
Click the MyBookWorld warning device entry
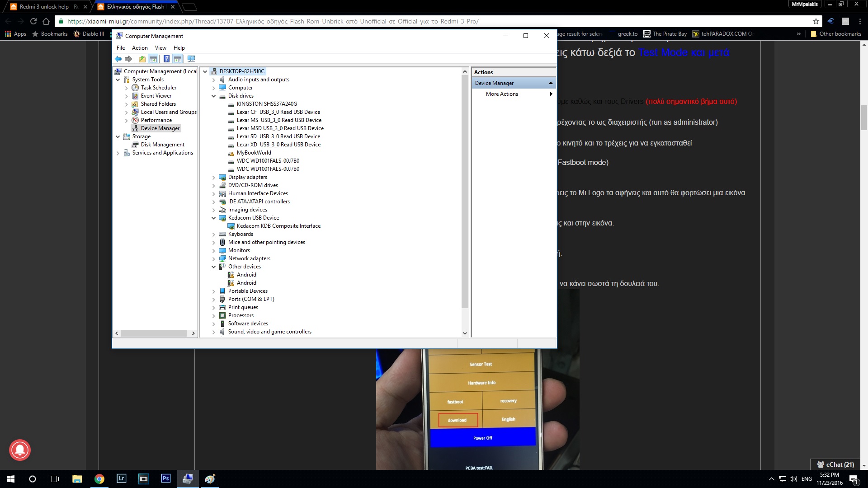254,153
